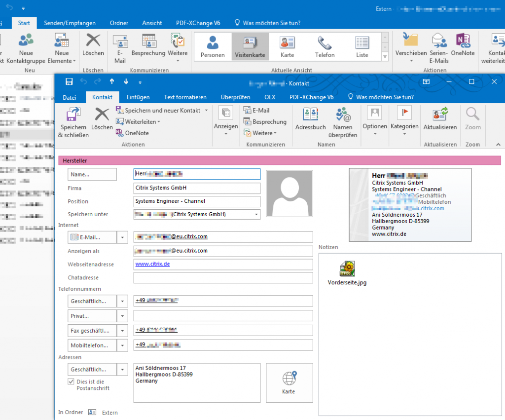Click the Name... button
505x420 pixels.
coord(92,174)
